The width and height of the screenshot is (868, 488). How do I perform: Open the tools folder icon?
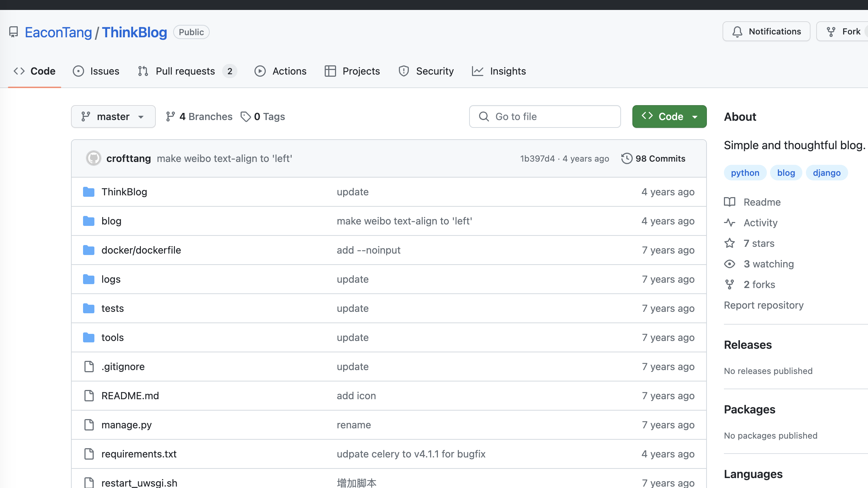89,337
